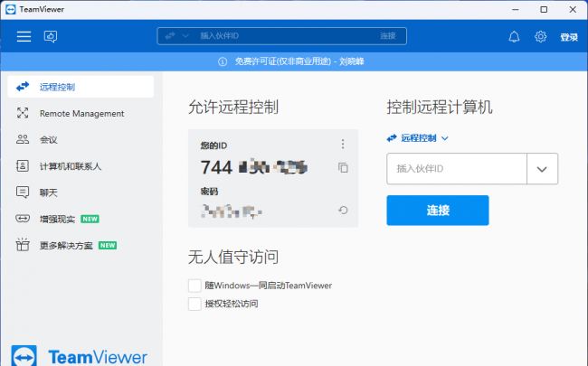588x366 pixels.
Task: Click the 远程控制 arrows icon in sidebar
Action: click(x=23, y=87)
